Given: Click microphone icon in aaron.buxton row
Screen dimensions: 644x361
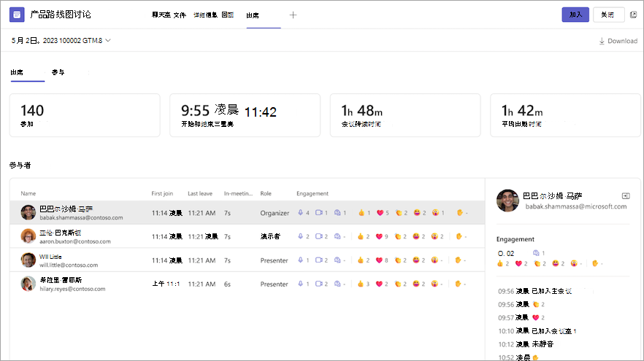Looking at the screenshot, I should pos(301,236).
